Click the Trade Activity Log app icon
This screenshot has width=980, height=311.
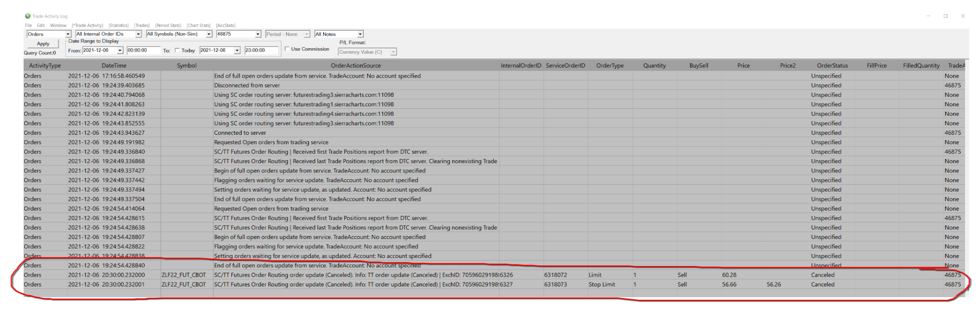(28, 16)
